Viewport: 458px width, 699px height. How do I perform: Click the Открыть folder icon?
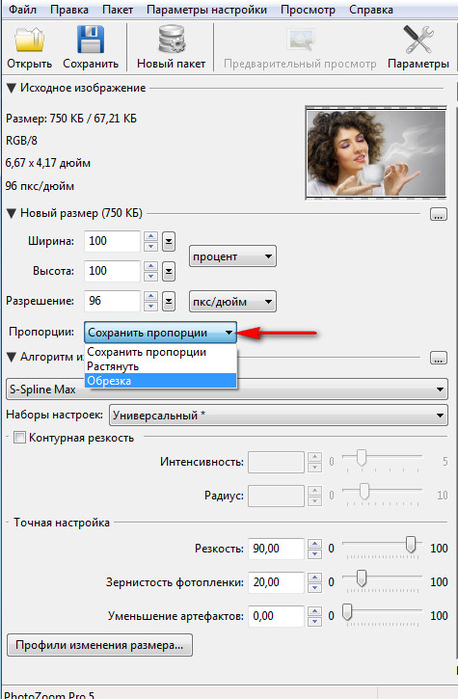(29, 41)
